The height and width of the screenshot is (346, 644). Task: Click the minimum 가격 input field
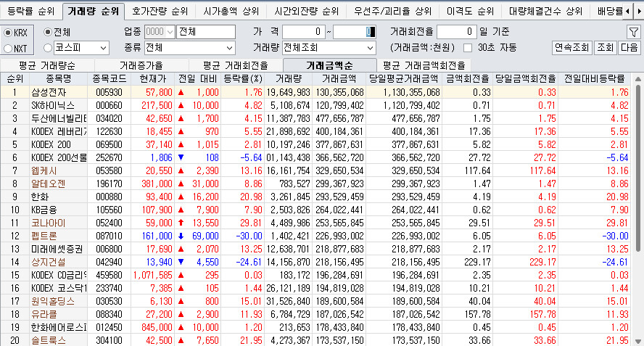coord(304,32)
